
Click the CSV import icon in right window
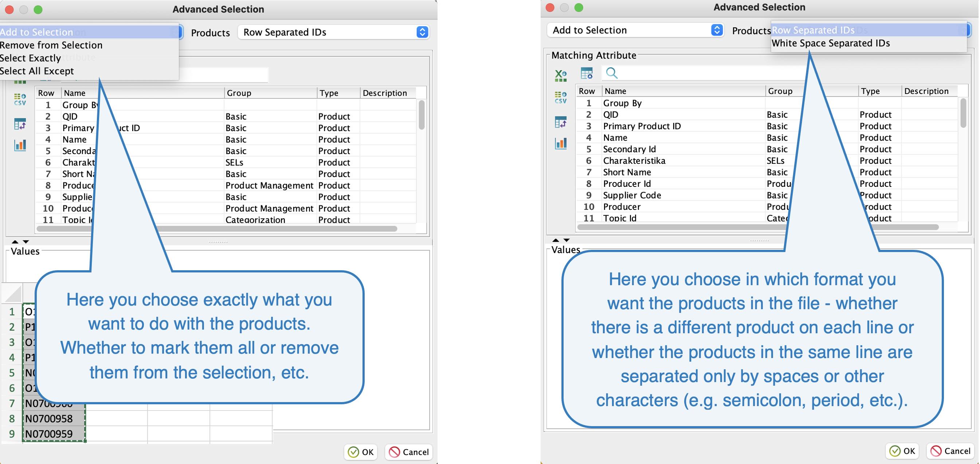pyautogui.click(x=560, y=97)
